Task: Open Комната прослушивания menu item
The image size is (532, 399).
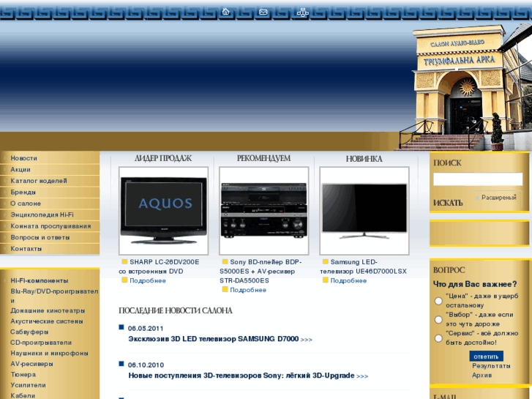Action: pos(51,226)
